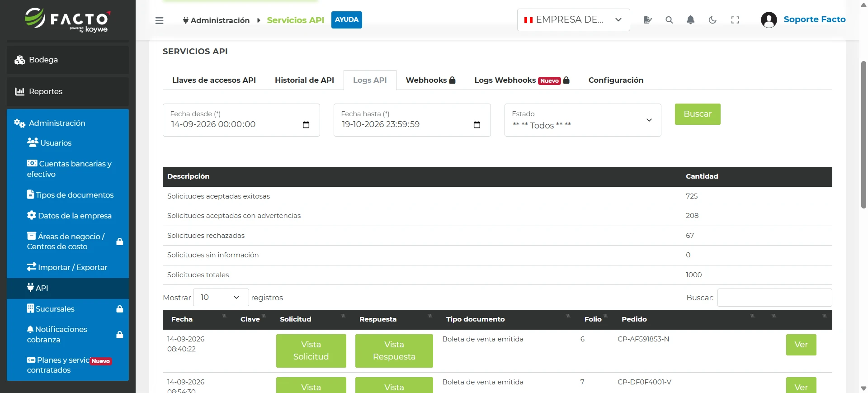Click Soporte Facto user name link
868x393 pixels.
815,19
